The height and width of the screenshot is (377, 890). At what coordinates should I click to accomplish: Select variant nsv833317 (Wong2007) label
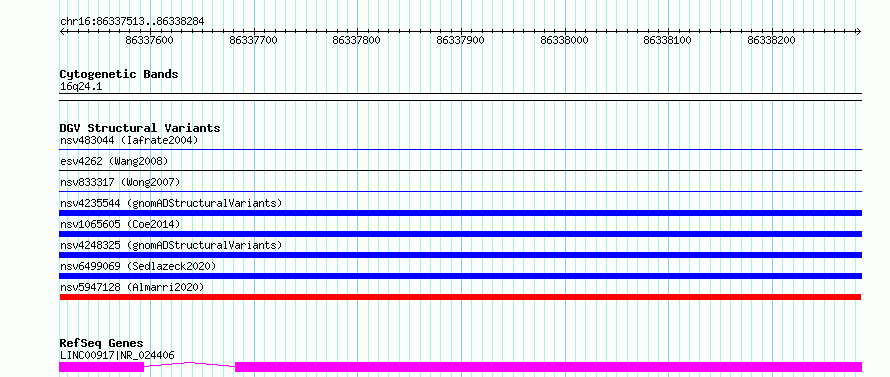[x=120, y=182]
